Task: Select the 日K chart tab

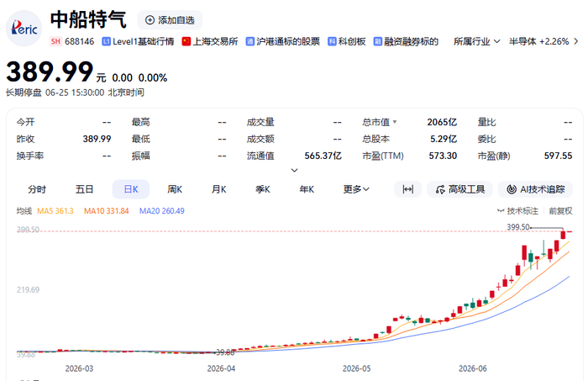Action: (131, 189)
